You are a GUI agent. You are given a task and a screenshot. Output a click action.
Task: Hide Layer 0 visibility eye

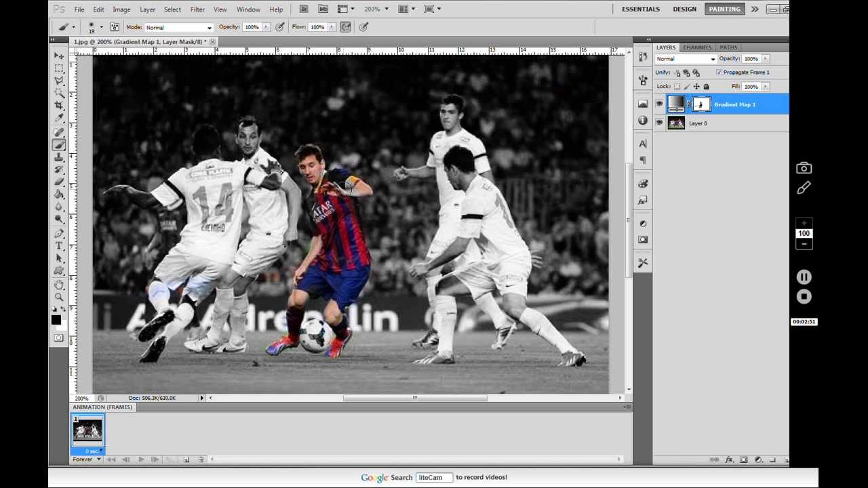tap(659, 123)
